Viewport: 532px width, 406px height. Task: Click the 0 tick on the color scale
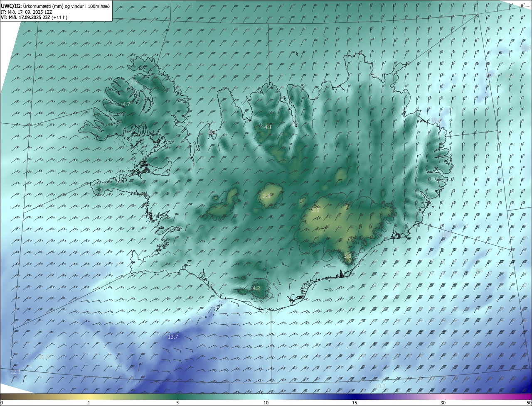[2, 403]
